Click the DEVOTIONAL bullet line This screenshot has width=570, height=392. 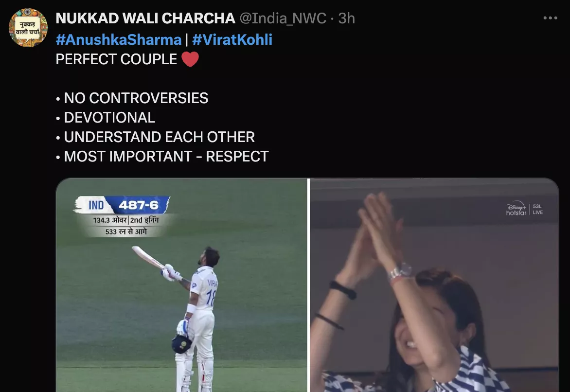(106, 118)
